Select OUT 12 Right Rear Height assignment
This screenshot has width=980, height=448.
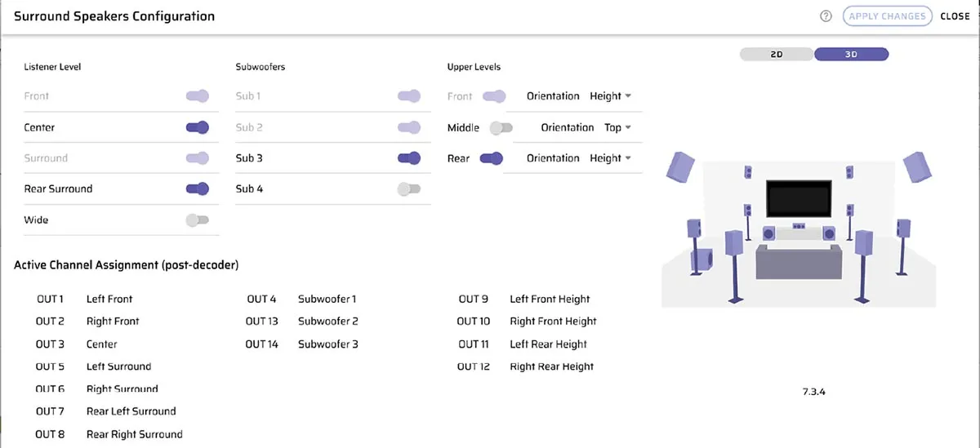[525, 366]
